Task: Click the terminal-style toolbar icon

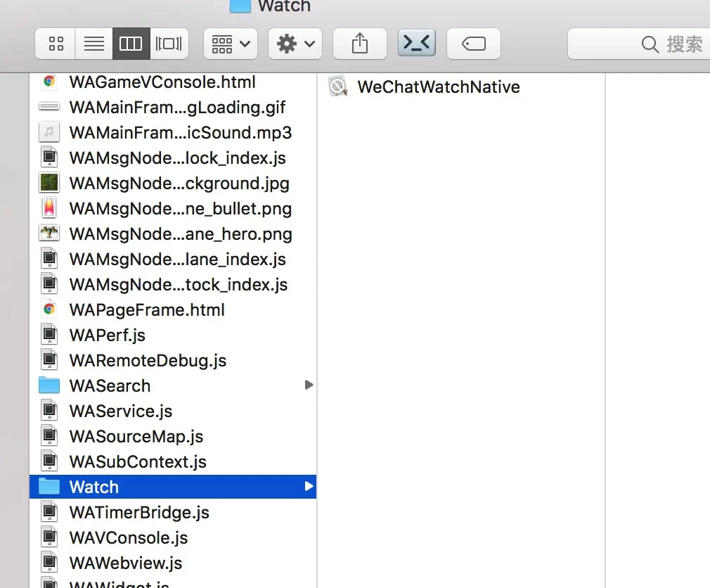Action: 417,43
